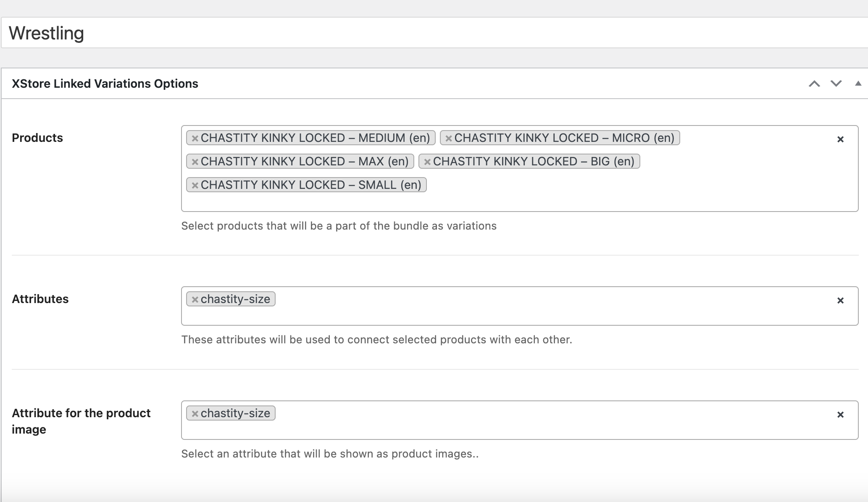
Task: Remove the MICRO product tag
Action: click(448, 138)
